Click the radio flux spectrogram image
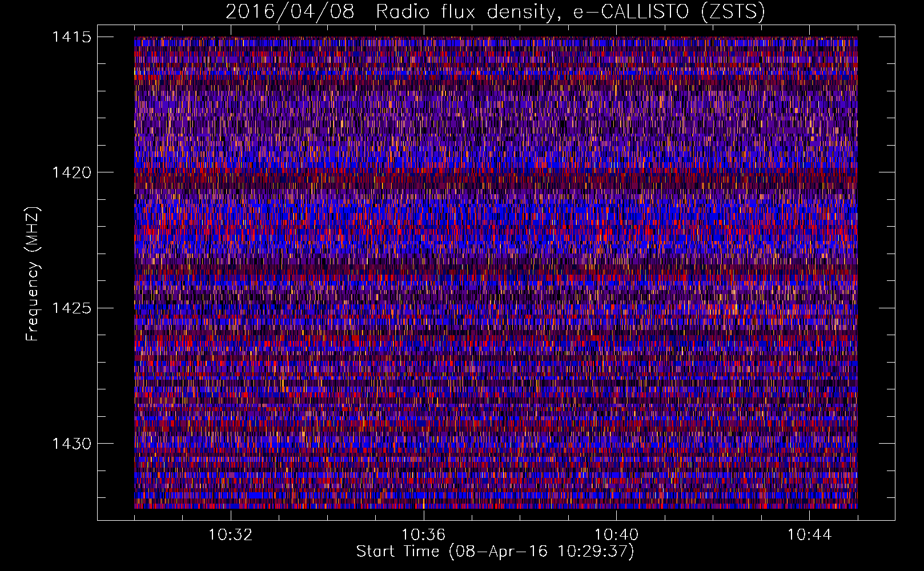Image resolution: width=924 pixels, height=571 pixels. click(x=496, y=272)
